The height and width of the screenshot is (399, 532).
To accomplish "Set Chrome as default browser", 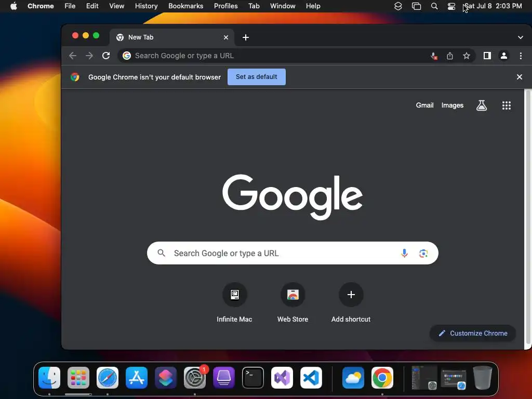I will [257, 77].
